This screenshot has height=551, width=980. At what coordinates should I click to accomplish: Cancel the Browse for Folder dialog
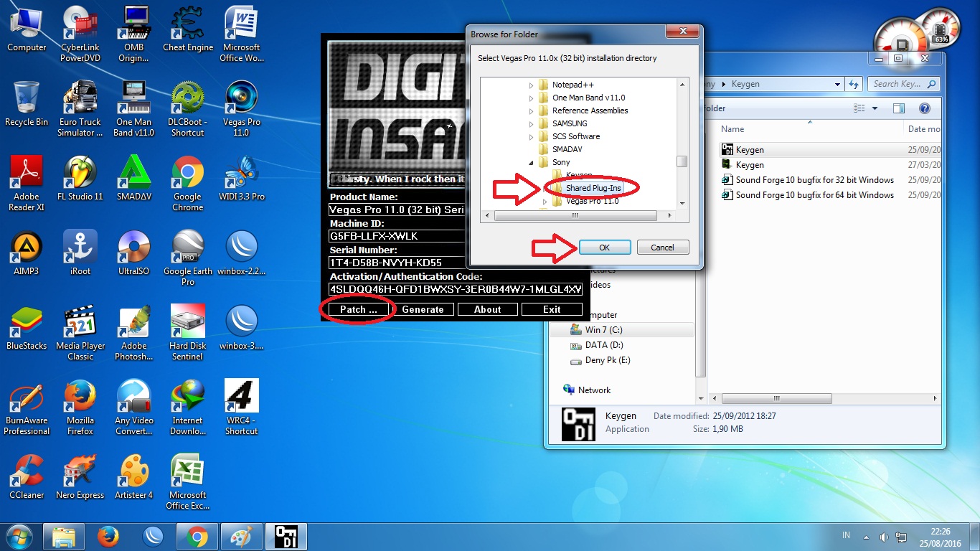pyautogui.click(x=662, y=248)
